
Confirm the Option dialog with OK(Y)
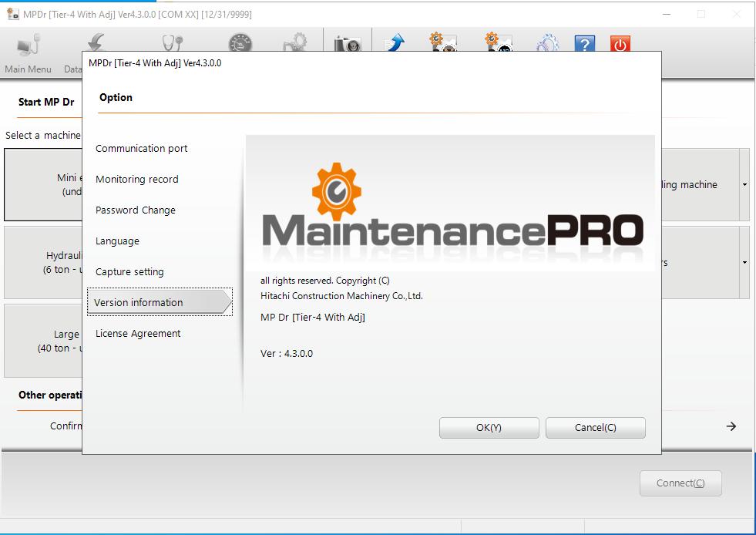coord(489,428)
